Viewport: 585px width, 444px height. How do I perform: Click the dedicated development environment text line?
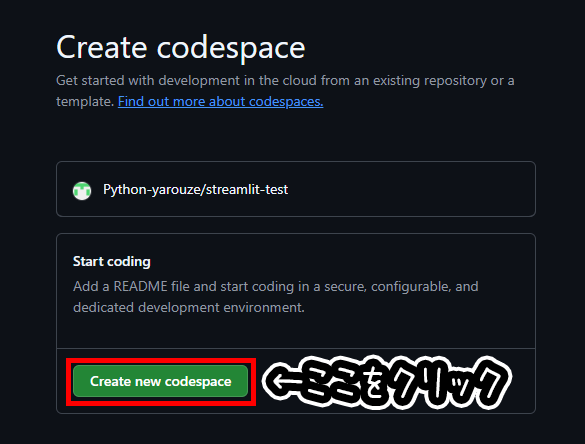tap(189, 307)
